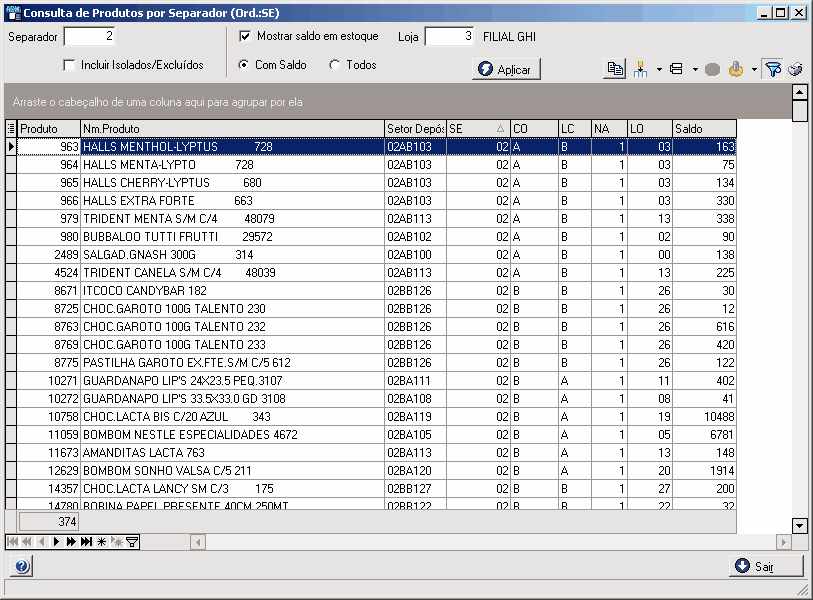Screen dimensions: 813x600
Task: Select the Todos radio button
Action: pos(335,65)
